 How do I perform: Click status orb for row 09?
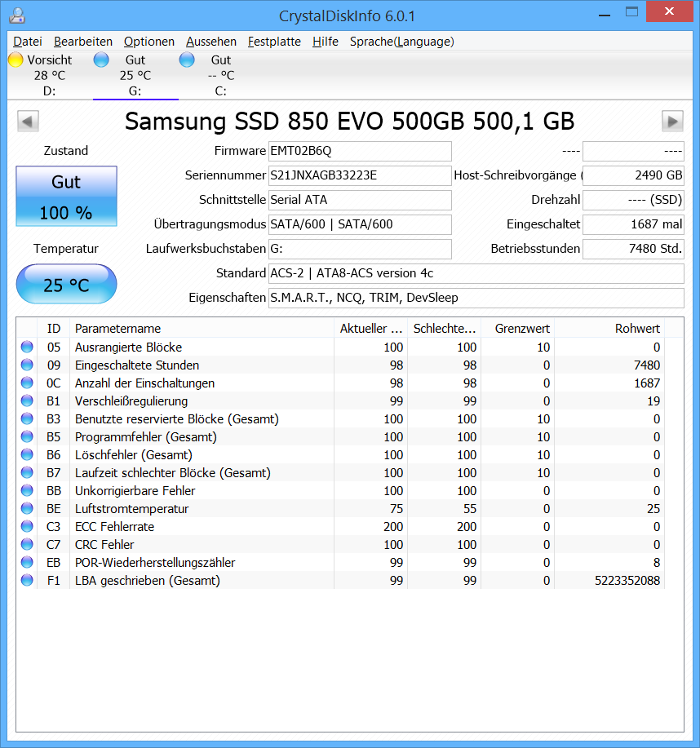pyautogui.click(x=27, y=365)
